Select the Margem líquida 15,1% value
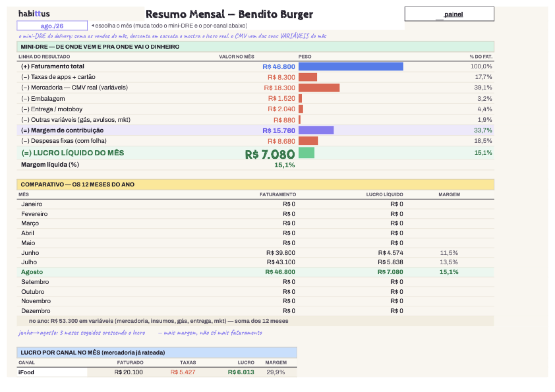Screen dimensions: 555x392 click(284, 165)
